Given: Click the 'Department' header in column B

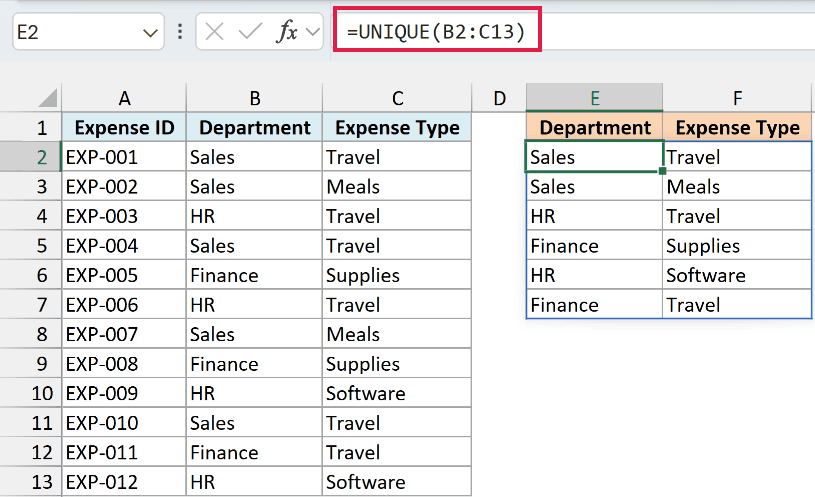Looking at the screenshot, I should (254, 127).
